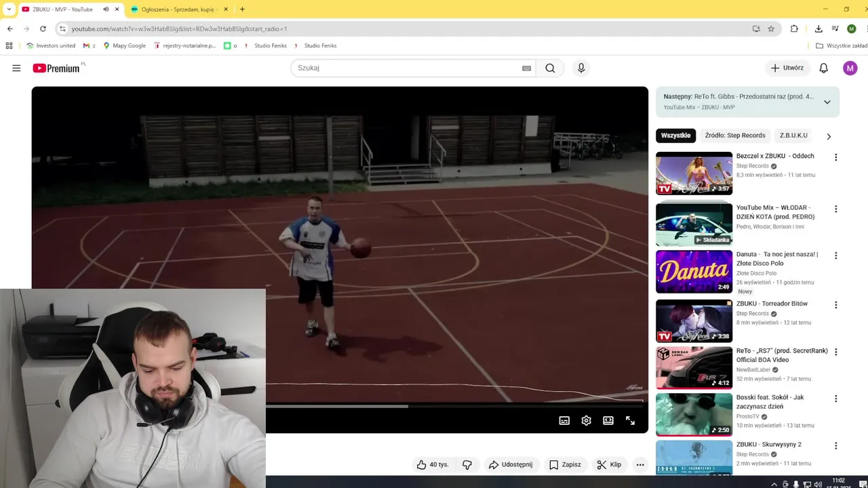
Task: Open options for Danuta - Ta noc jest nasza
Action: [835, 256]
